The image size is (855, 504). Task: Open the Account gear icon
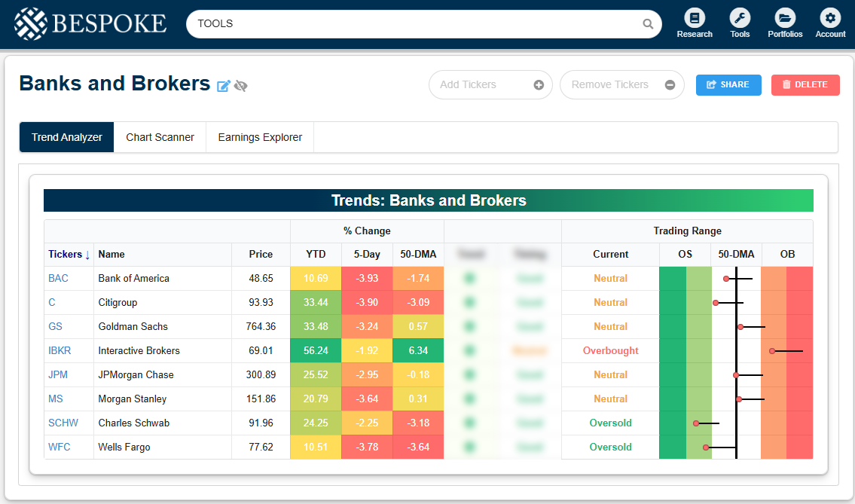(x=830, y=18)
